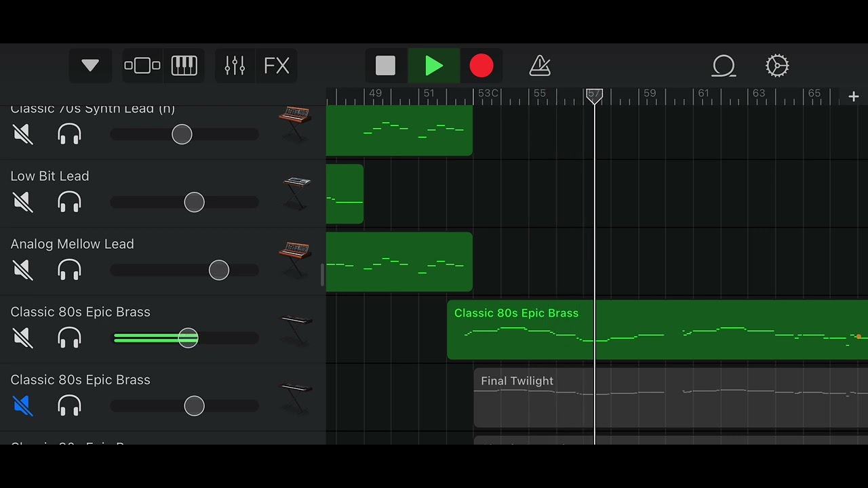
Task: Select the Classic 70s Synth Lead green region
Action: tap(399, 130)
